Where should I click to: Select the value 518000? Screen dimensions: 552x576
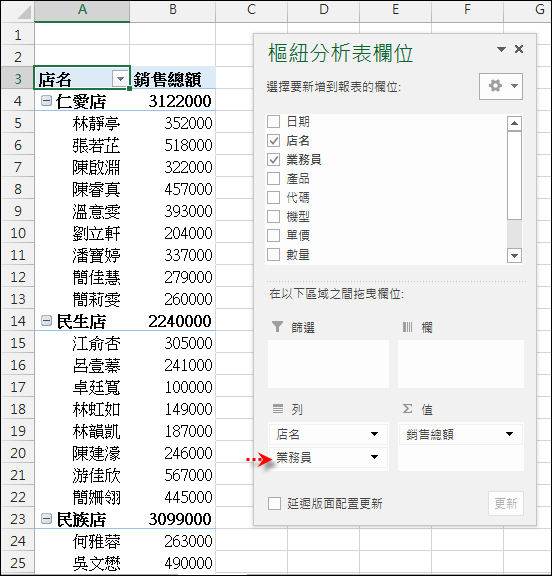coord(173,145)
